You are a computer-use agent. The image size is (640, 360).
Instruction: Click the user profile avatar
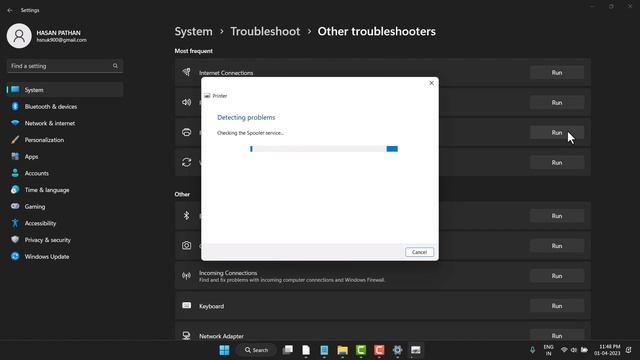point(19,36)
